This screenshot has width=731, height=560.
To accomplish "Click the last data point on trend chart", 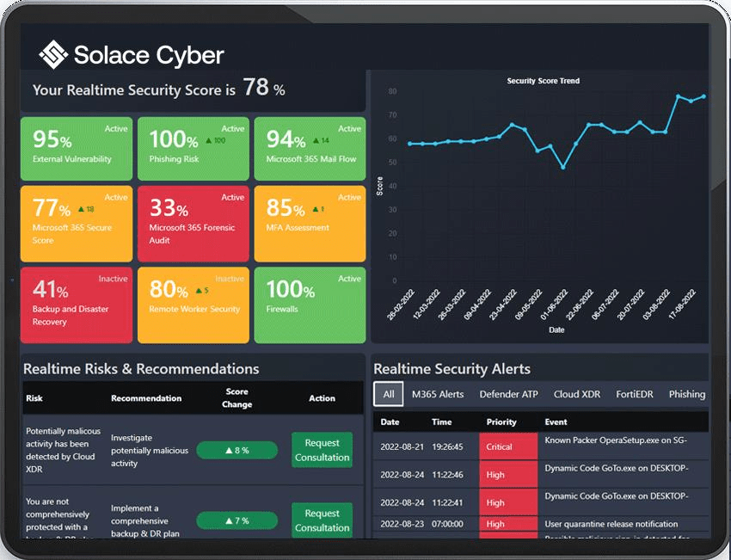I will (x=703, y=96).
